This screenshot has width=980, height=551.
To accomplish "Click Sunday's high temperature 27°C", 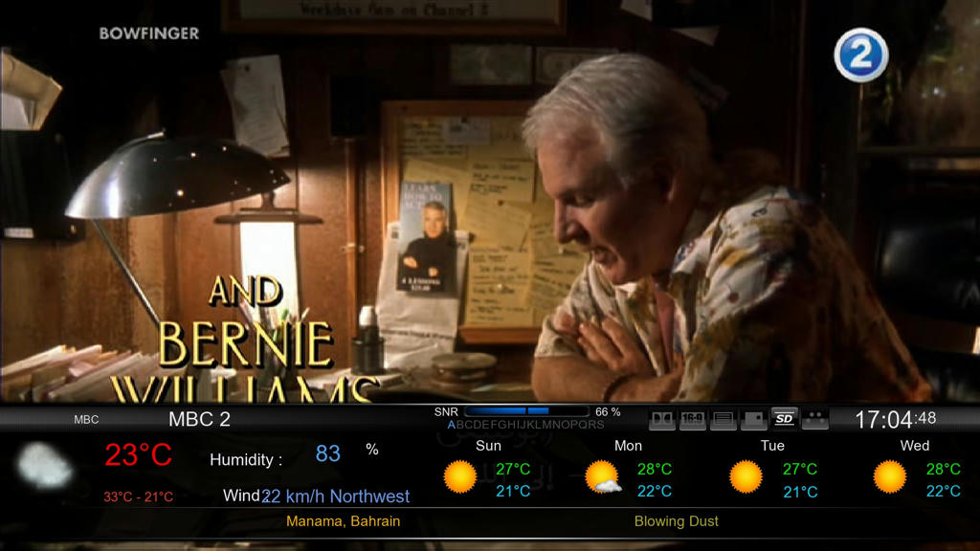I will [513, 469].
